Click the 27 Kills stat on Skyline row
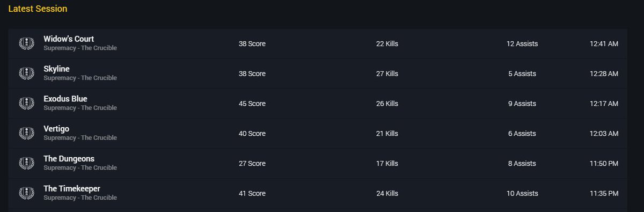644x212 pixels. coord(387,74)
